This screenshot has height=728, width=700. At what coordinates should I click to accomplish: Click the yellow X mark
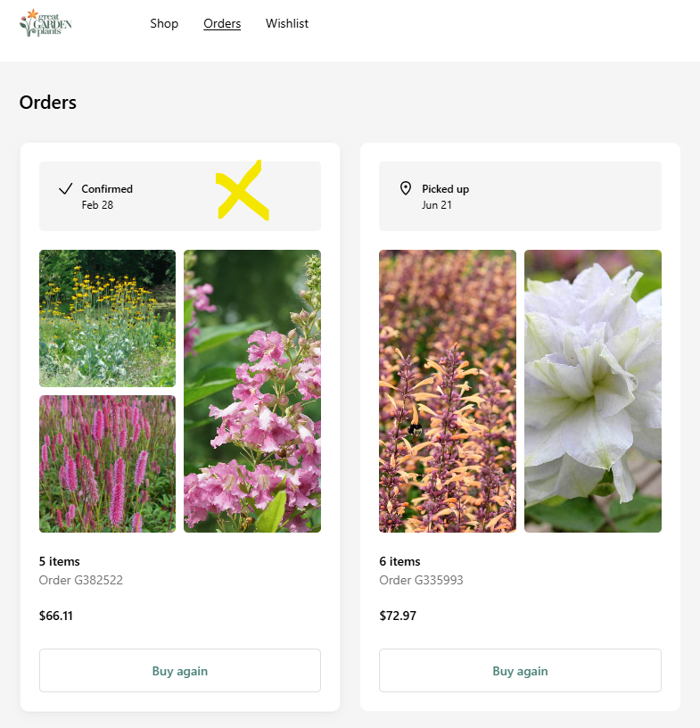[243, 190]
